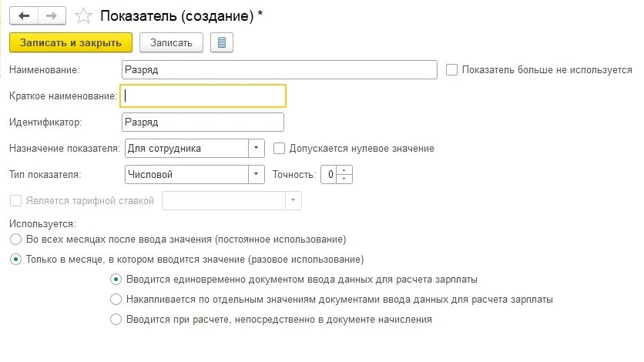This screenshot has width=644, height=362.
Task: Click the Идентификатор input field
Action: pyautogui.click(x=203, y=122)
